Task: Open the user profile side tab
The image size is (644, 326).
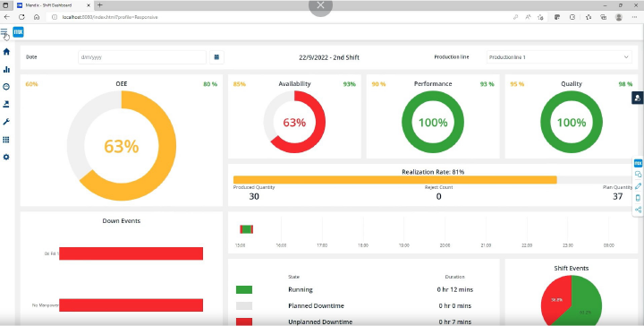Action: (638, 98)
